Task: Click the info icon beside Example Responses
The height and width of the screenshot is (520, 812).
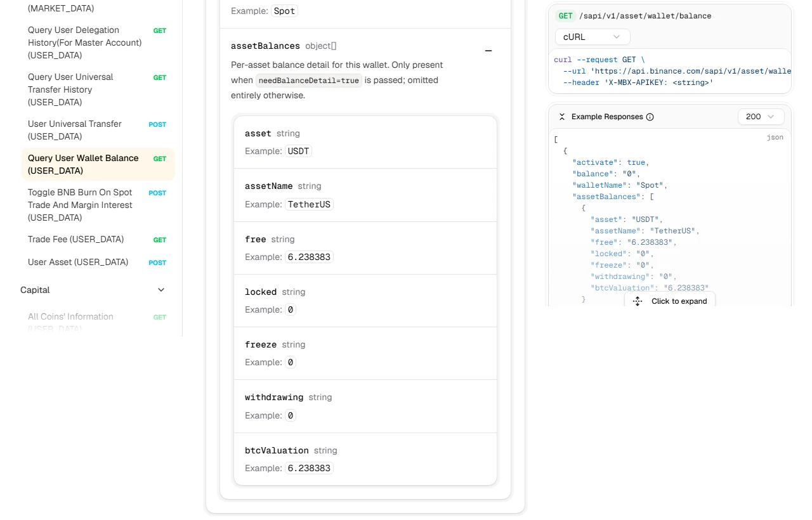Action: 650,117
